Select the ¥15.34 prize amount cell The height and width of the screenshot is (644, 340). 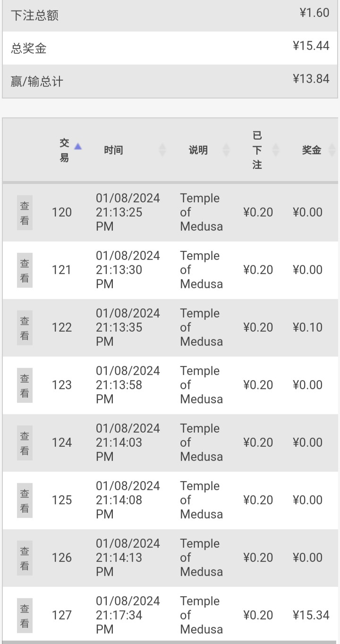click(311, 615)
